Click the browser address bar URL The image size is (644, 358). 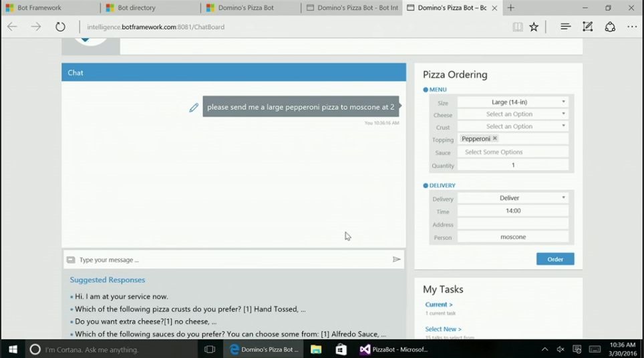point(156,27)
